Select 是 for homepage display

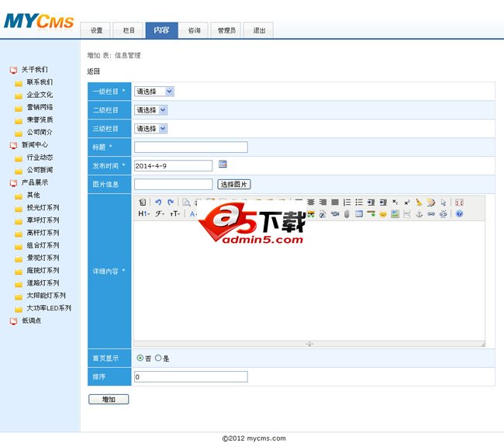pyautogui.click(x=158, y=358)
